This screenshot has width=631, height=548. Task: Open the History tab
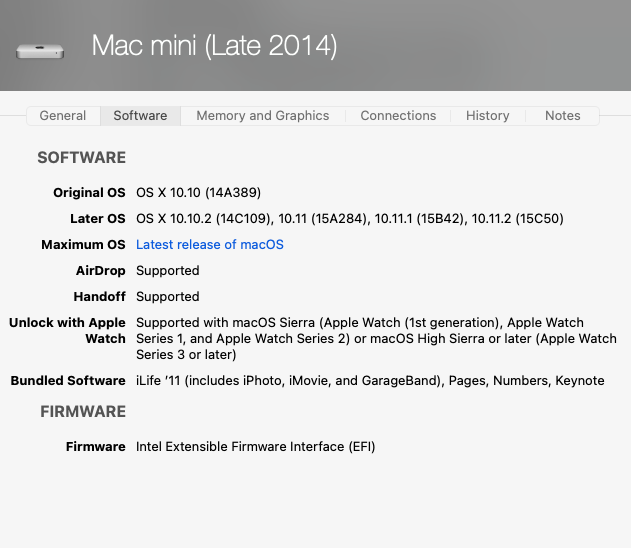pyautogui.click(x=487, y=116)
